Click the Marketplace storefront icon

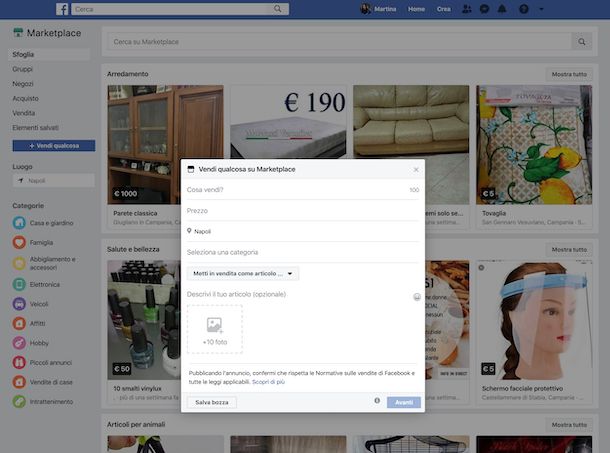pos(18,33)
